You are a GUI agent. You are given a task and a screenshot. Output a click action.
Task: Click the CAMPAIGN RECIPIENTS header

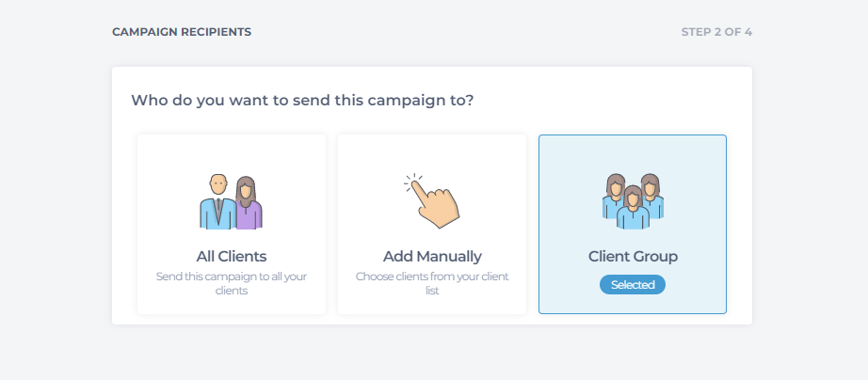(x=182, y=32)
